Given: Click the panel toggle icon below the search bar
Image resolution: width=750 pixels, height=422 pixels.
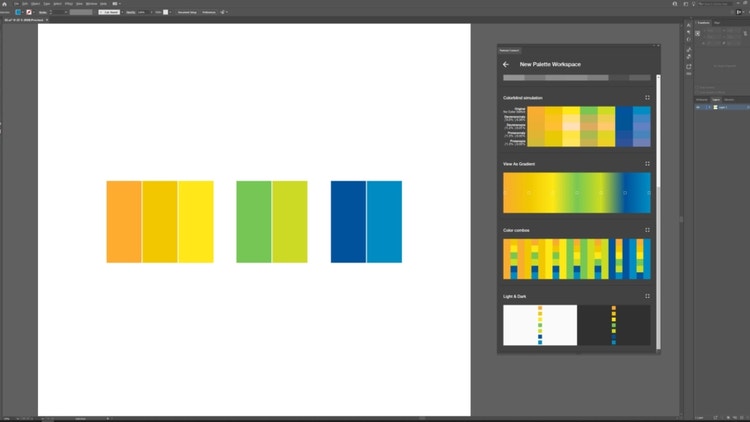Looking at the screenshot, I should pyautogui.click(x=739, y=12).
